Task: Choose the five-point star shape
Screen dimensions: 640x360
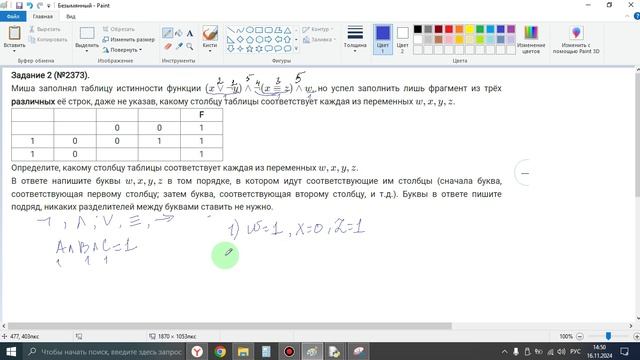Action: [250, 49]
